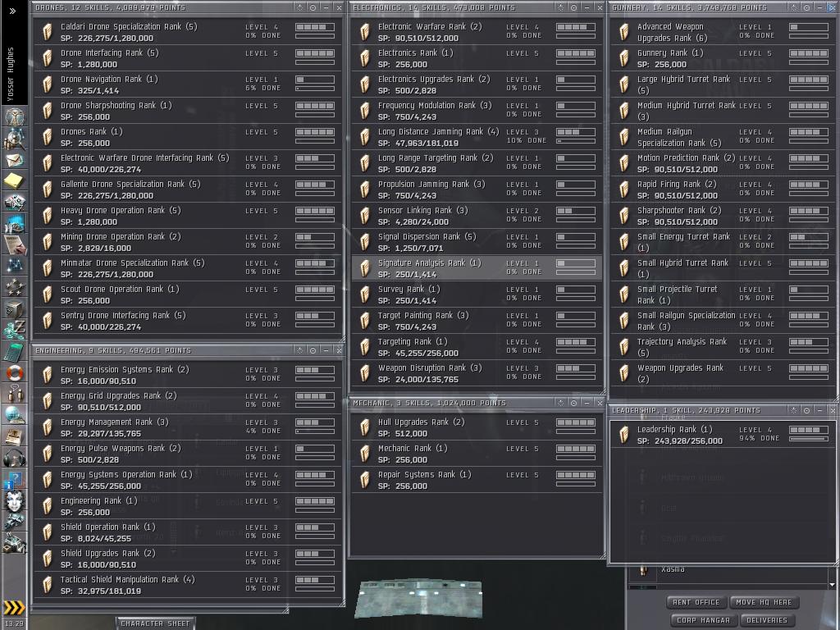Click Leadership skill progress bar at 94%

(809, 439)
